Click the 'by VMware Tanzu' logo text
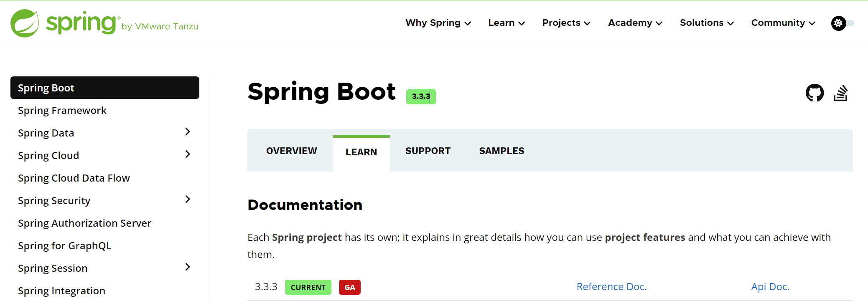The image size is (868, 301). 160,26
